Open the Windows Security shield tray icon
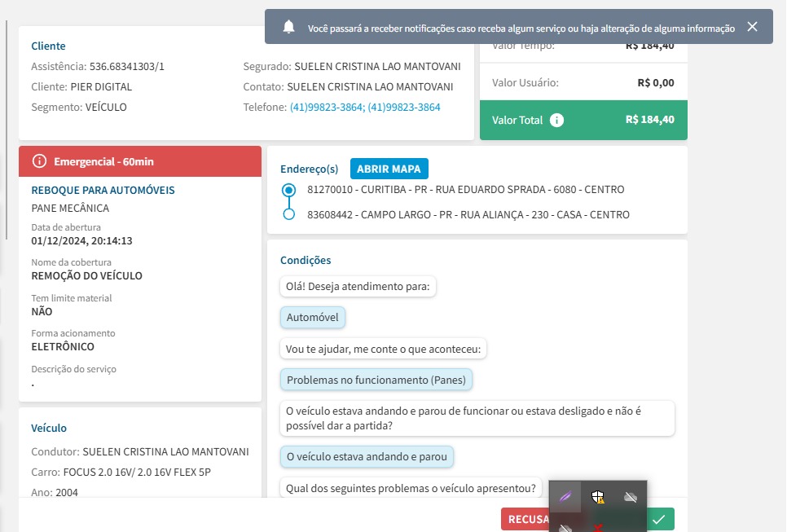 point(597,497)
